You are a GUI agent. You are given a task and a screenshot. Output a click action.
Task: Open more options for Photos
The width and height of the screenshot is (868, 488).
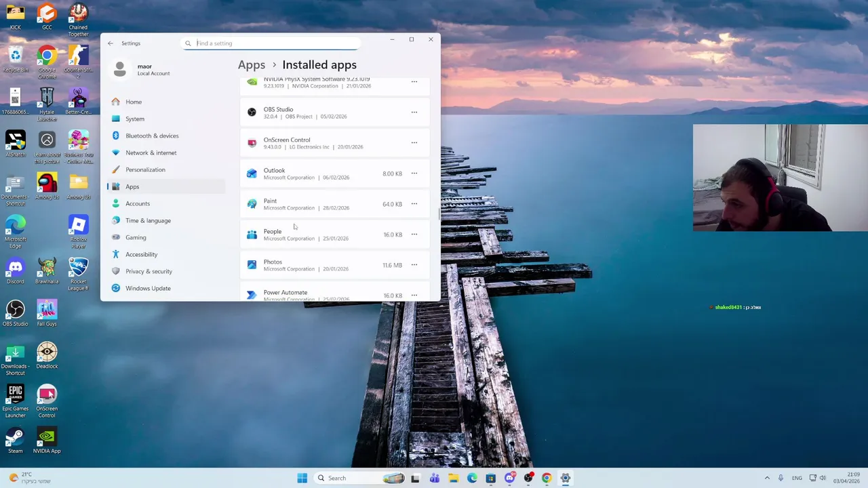(414, 265)
